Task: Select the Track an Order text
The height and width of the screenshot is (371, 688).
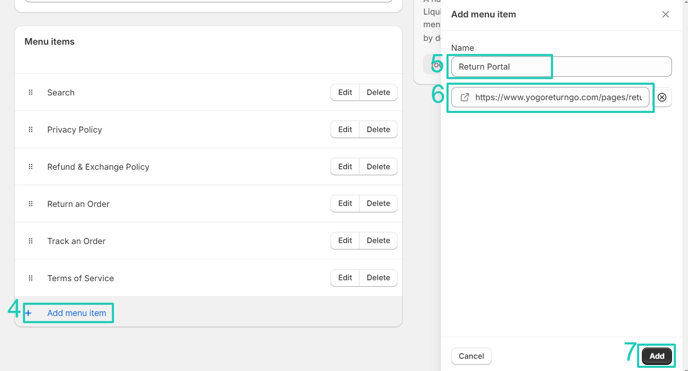Action: [x=76, y=241]
